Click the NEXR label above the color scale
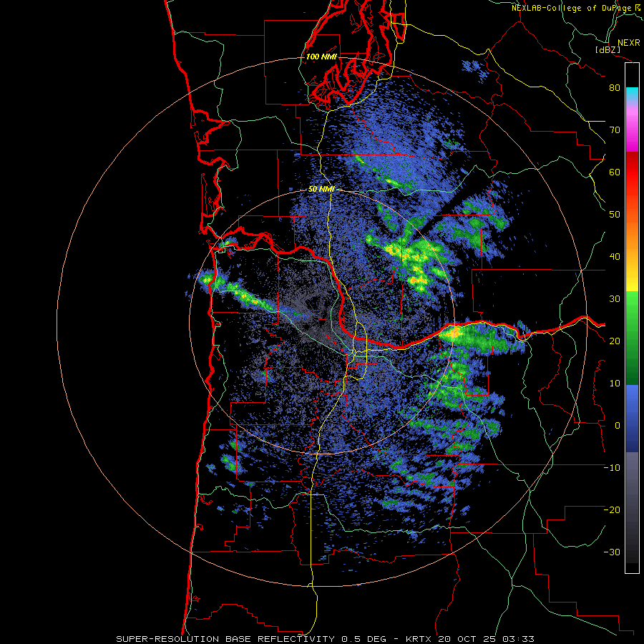Image resolution: width=644 pixels, height=644 pixels. (x=628, y=43)
